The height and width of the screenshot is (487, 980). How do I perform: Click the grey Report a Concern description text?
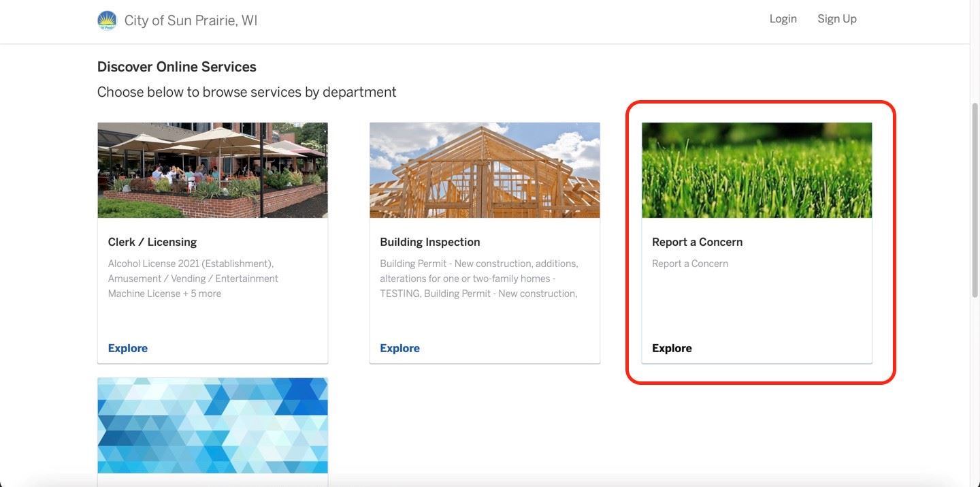pos(690,264)
